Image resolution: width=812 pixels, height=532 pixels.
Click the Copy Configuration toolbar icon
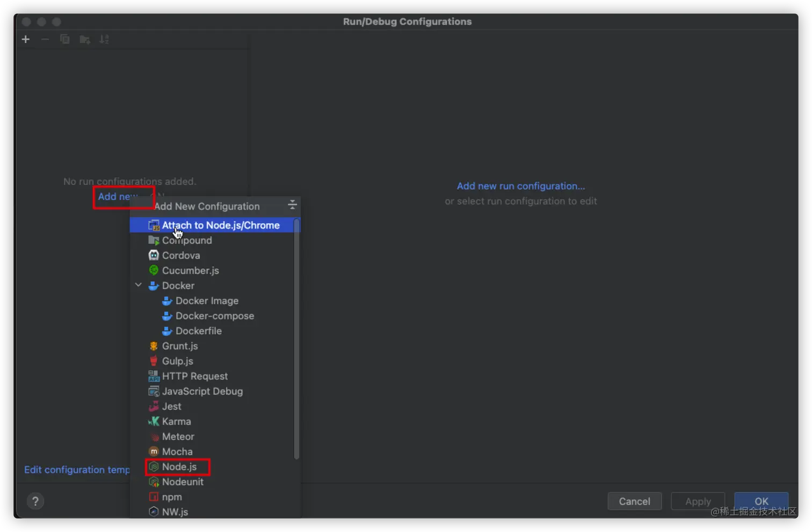[x=64, y=39]
